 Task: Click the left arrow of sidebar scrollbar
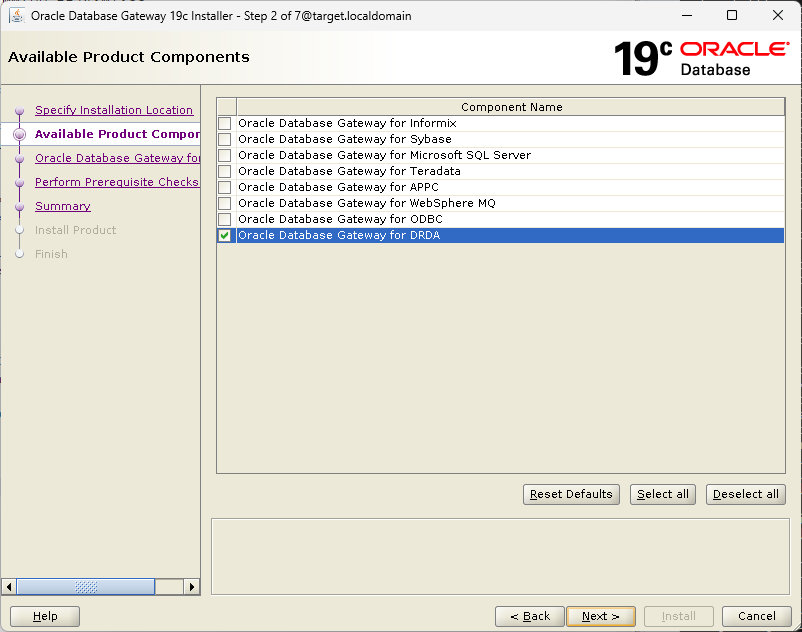[x=9, y=586]
